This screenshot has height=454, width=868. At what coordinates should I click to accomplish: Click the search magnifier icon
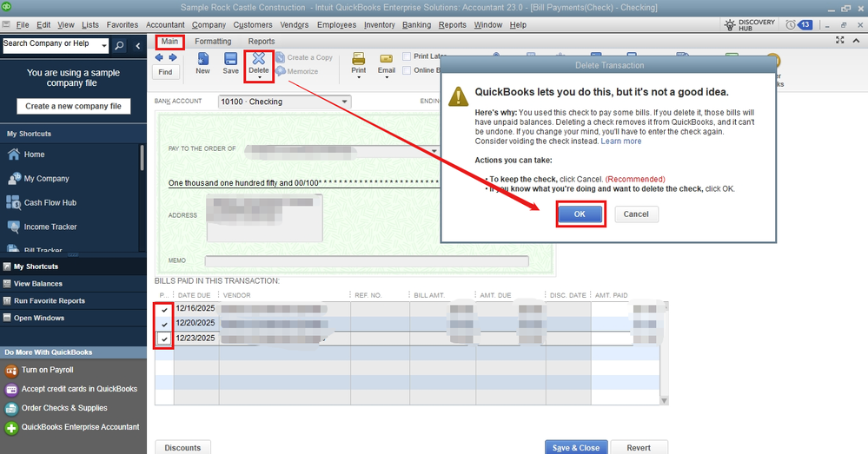(x=119, y=46)
